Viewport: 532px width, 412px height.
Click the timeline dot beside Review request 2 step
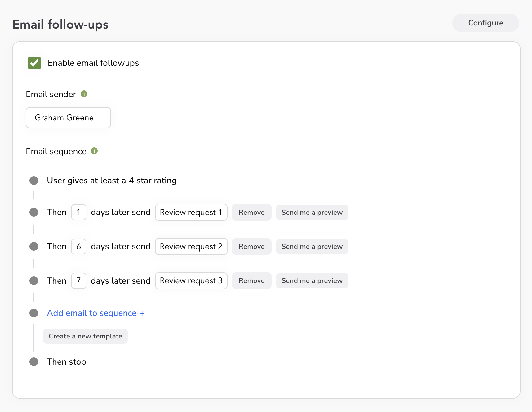coord(34,246)
